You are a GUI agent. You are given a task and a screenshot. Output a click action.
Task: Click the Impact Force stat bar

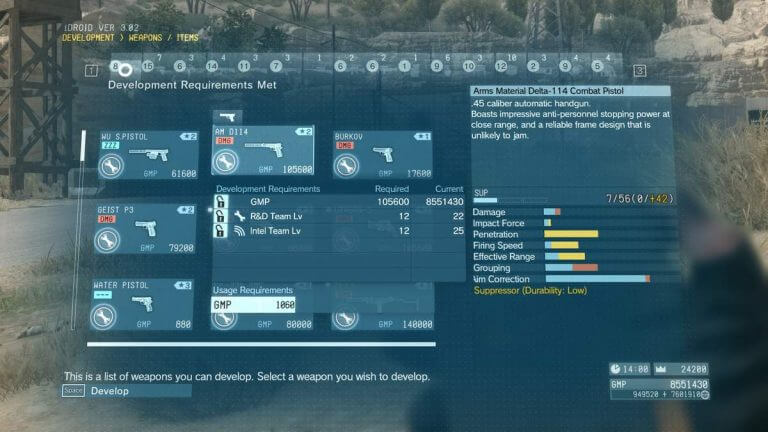pyautogui.click(x=548, y=223)
